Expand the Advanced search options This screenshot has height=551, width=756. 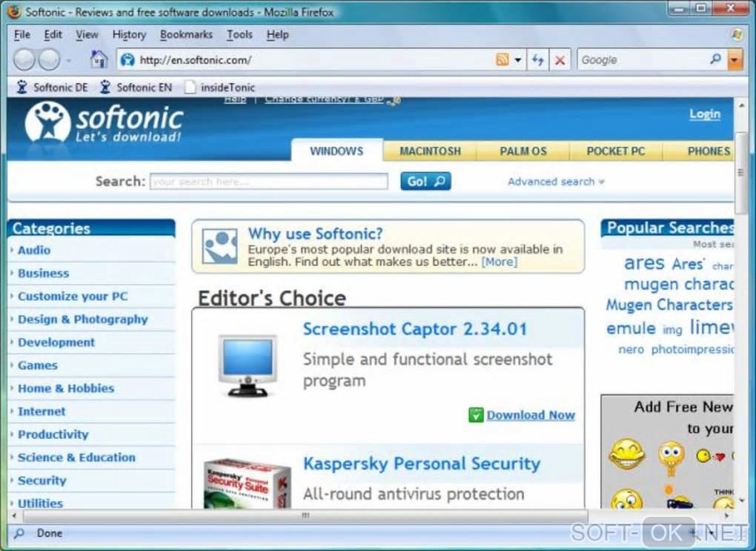pyautogui.click(x=556, y=182)
